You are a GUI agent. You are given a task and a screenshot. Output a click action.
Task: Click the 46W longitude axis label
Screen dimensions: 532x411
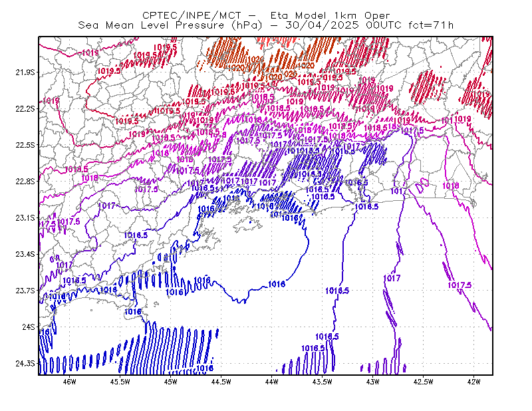70,382
